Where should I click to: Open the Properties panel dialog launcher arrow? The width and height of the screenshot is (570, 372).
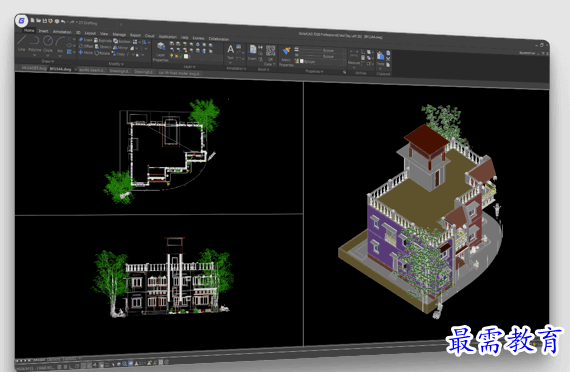pyautogui.click(x=344, y=72)
